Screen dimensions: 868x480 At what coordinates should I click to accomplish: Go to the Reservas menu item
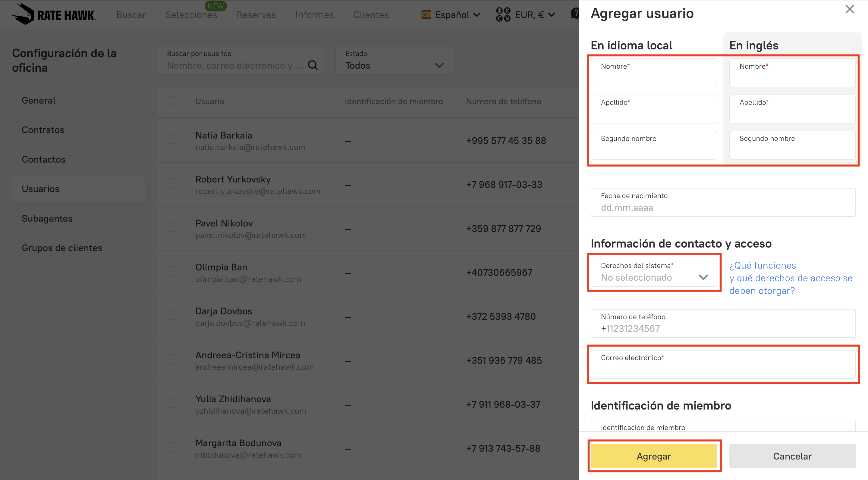256,15
